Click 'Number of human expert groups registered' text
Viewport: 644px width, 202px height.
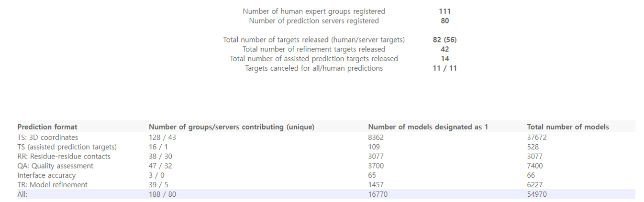click(x=314, y=11)
